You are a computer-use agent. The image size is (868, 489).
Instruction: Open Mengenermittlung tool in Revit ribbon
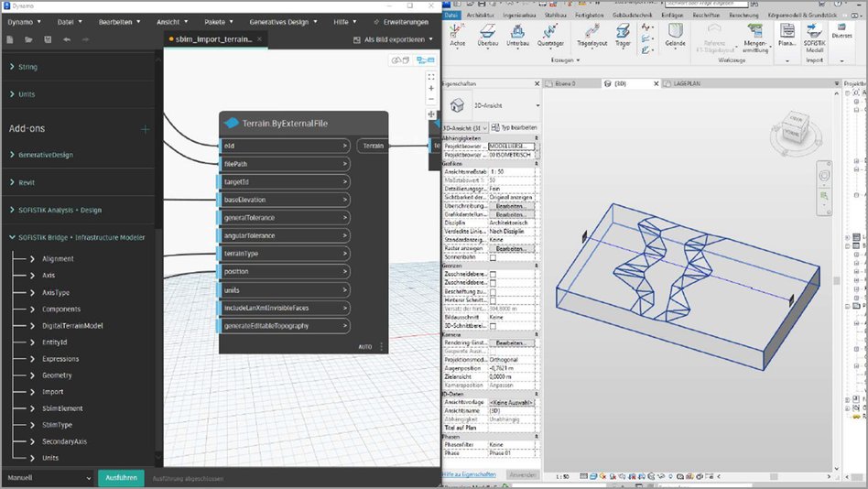coord(755,38)
